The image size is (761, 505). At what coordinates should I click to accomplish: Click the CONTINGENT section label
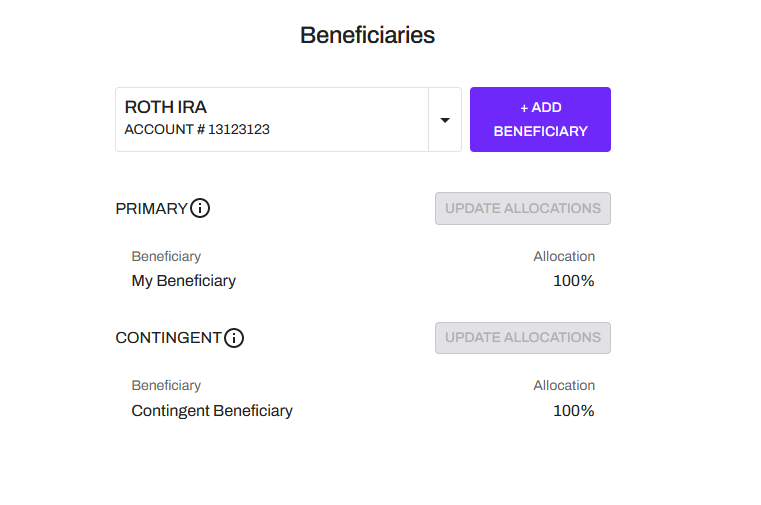click(168, 338)
